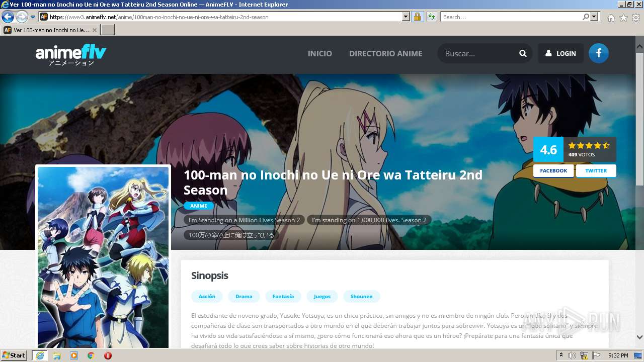This screenshot has height=362, width=644.
Task: Click the Sinopsis heading
Action: pos(210,276)
